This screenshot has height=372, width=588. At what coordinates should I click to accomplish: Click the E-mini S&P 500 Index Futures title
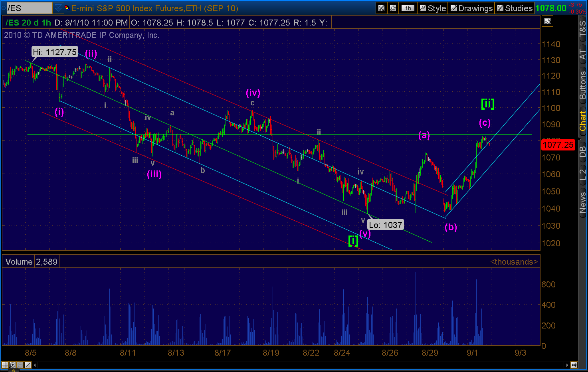(155, 8)
